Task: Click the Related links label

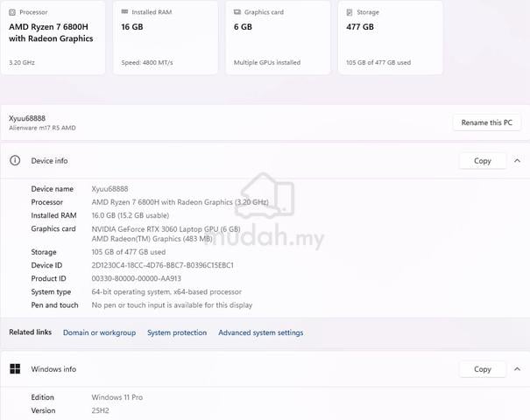Action: point(31,332)
